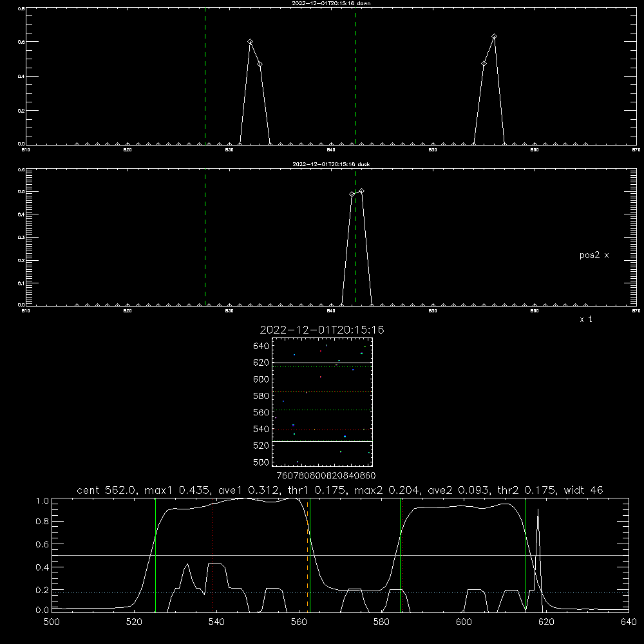The height and width of the screenshot is (644, 644).
Task: Click the '2022-12-01T20:15:16 dawn' plot title
Action: [331, 3]
